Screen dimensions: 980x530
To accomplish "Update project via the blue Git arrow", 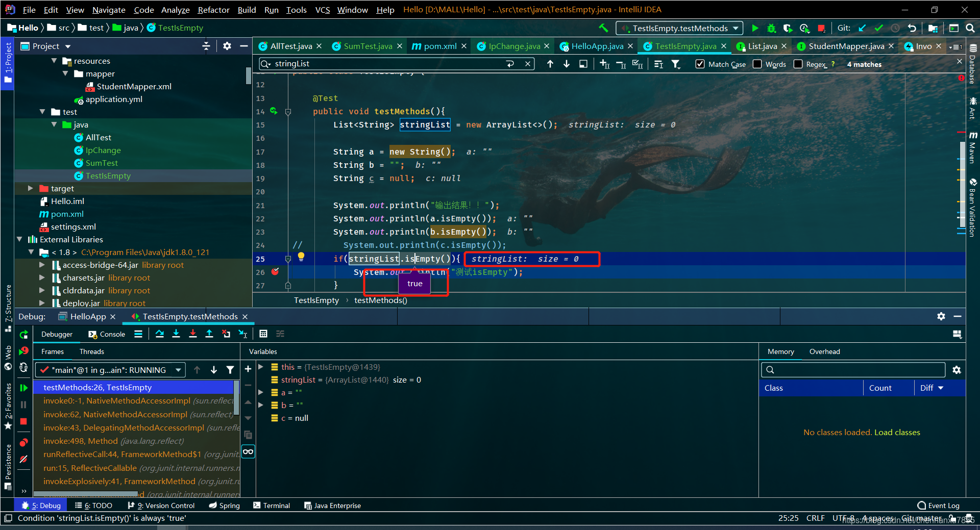I will click(862, 28).
